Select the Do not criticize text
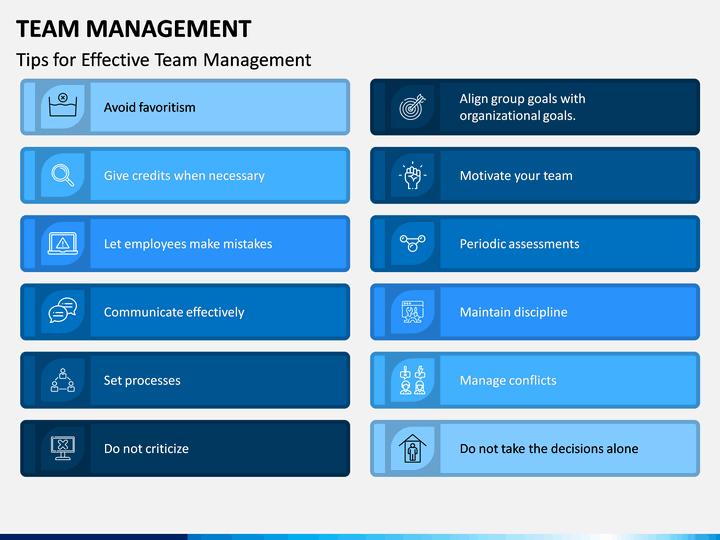Viewport: 720px width, 540px height. click(x=146, y=449)
